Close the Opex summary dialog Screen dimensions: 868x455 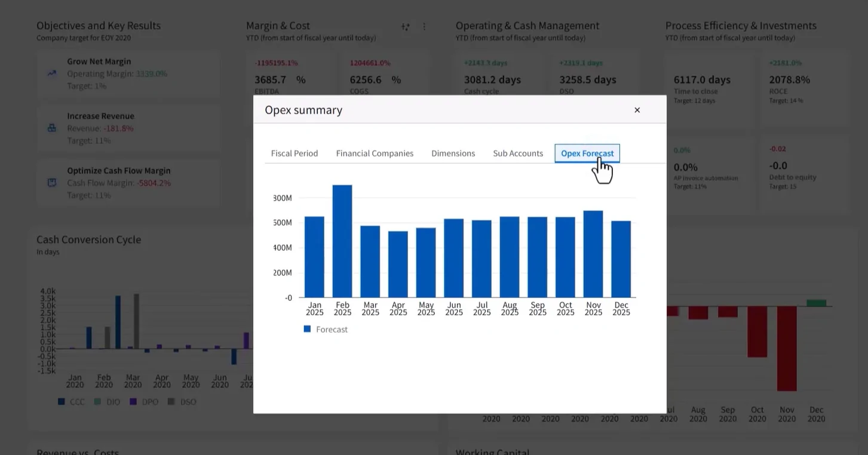pos(637,110)
